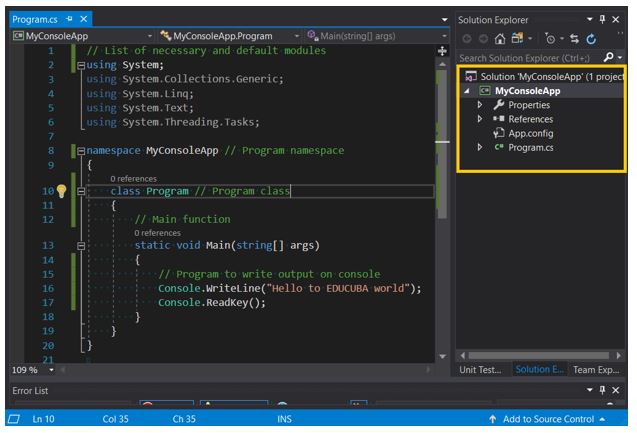Open the editor zoom level dropdown
Screen dimensions: 637x433
[52, 369]
